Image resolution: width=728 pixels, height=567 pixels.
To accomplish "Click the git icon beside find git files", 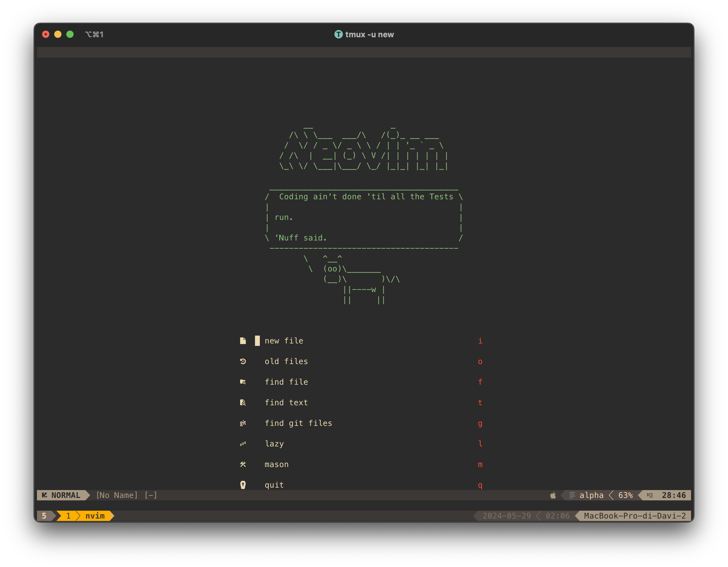I will coord(243,423).
